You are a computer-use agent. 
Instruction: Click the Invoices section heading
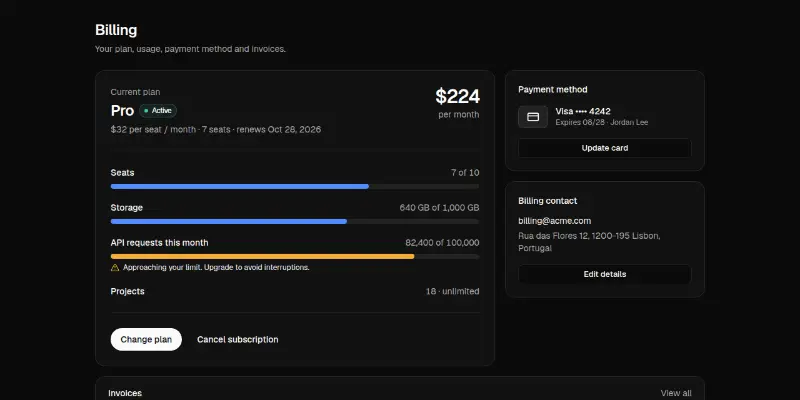coord(125,393)
